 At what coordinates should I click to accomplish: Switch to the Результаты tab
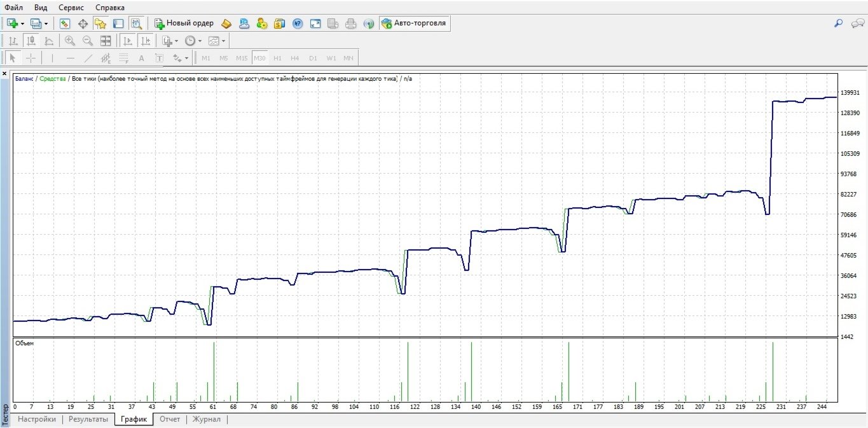88,419
